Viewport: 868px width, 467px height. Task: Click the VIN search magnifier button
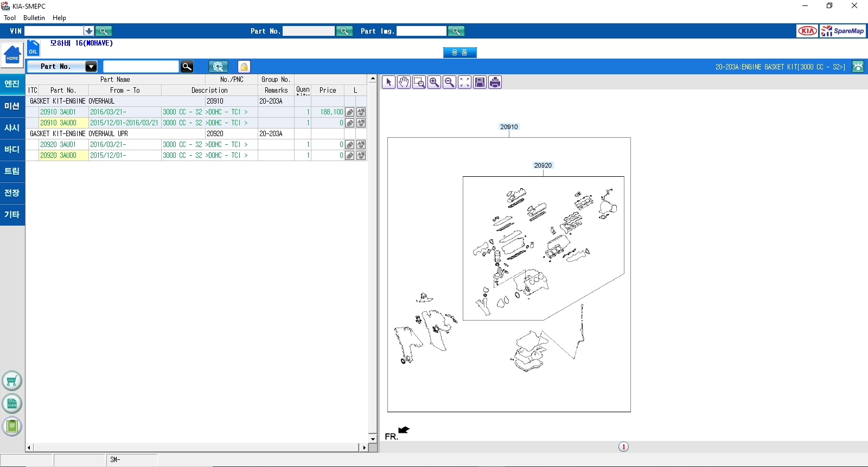click(x=104, y=31)
